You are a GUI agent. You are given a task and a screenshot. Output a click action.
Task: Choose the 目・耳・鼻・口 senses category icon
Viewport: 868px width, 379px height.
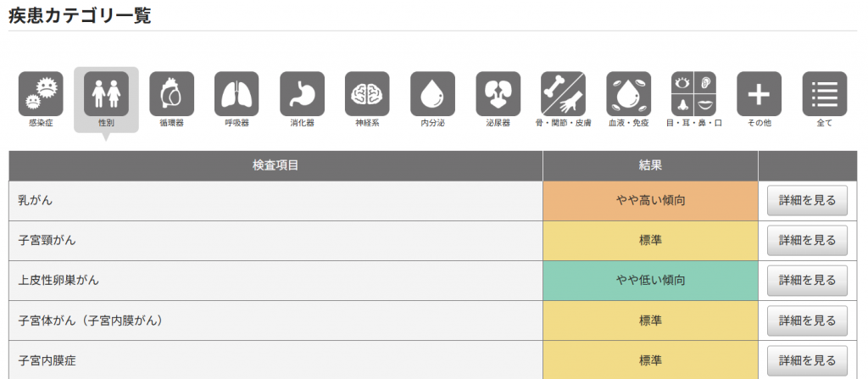tap(694, 94)
